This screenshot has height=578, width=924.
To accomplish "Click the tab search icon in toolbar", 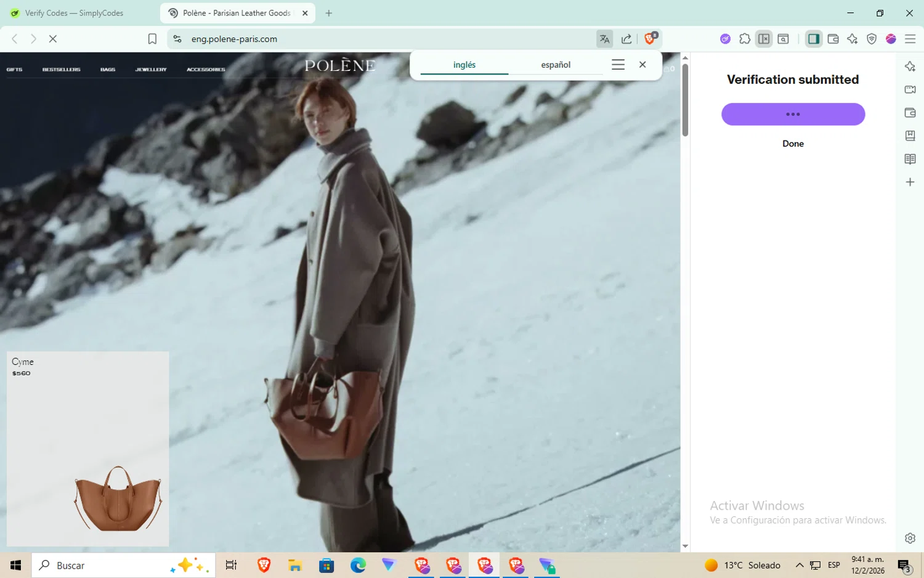I will (784, 39).
